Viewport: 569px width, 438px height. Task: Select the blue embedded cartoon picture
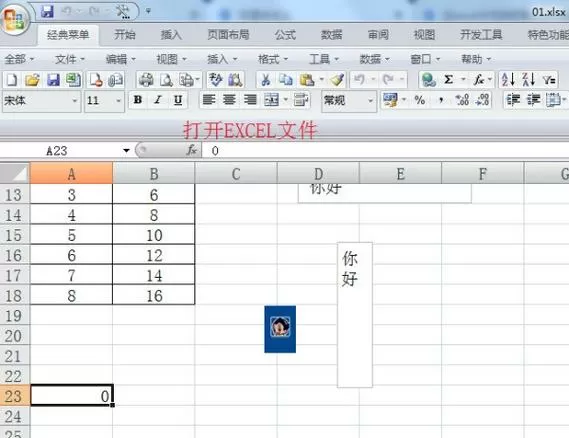[280, 329]
